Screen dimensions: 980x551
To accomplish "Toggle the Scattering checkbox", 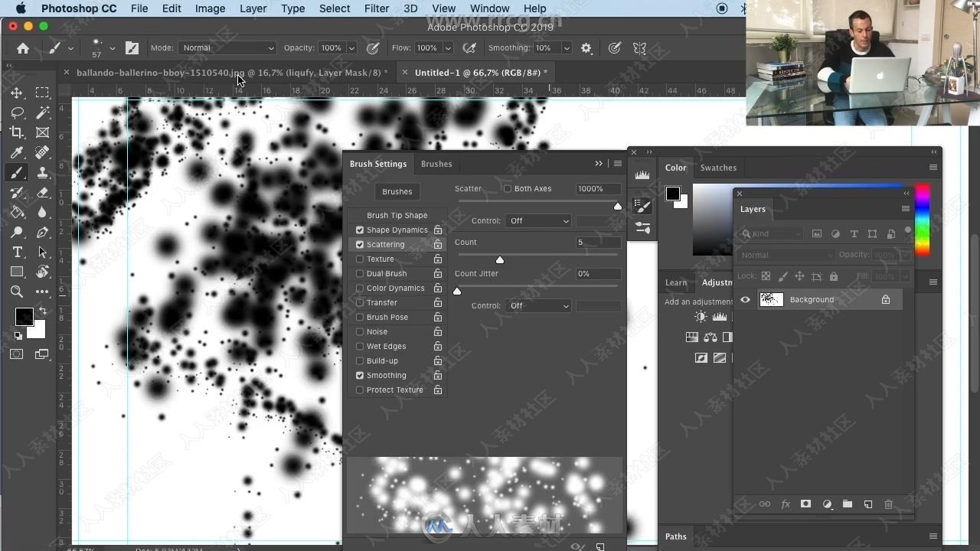I will 360,244.
